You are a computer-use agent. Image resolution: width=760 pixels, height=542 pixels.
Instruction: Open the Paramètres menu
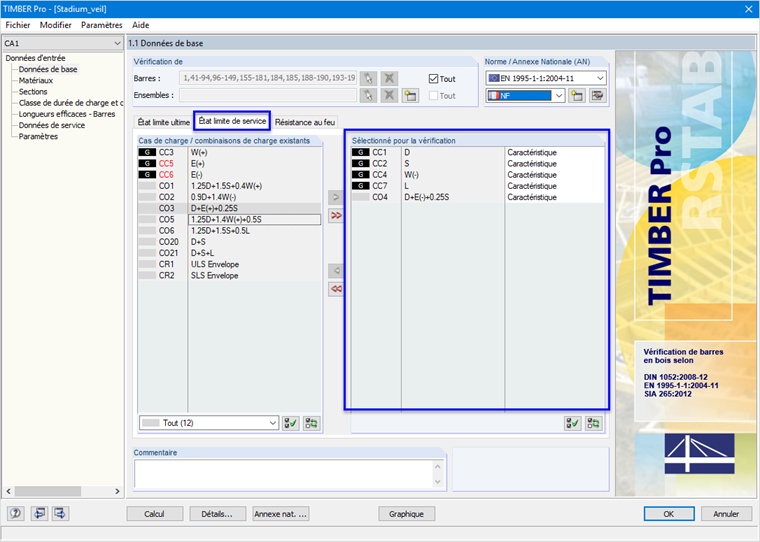102,25
